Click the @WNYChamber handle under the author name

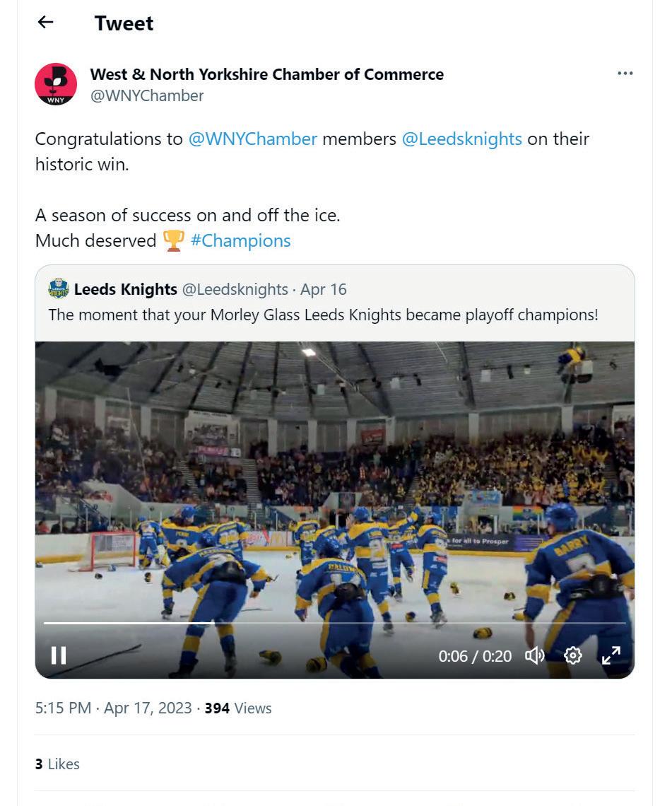tap(147, 95)
